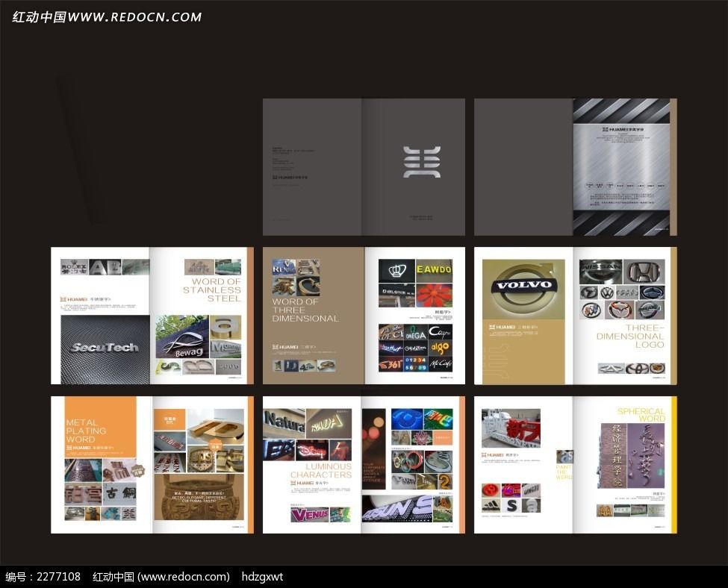The width and height of the screenshot is (728, 588).
Task: Open the red characters sculpture photo
Action: [x=511, y=428]
